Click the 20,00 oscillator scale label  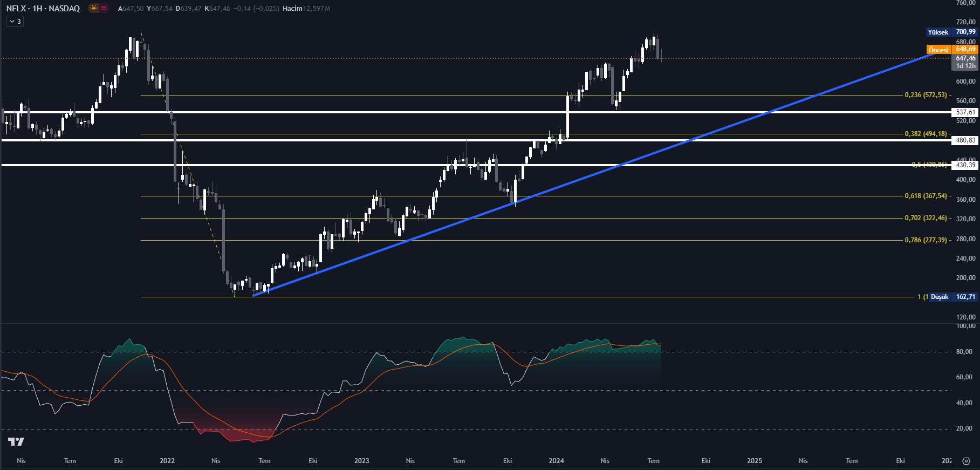[964, 428]
